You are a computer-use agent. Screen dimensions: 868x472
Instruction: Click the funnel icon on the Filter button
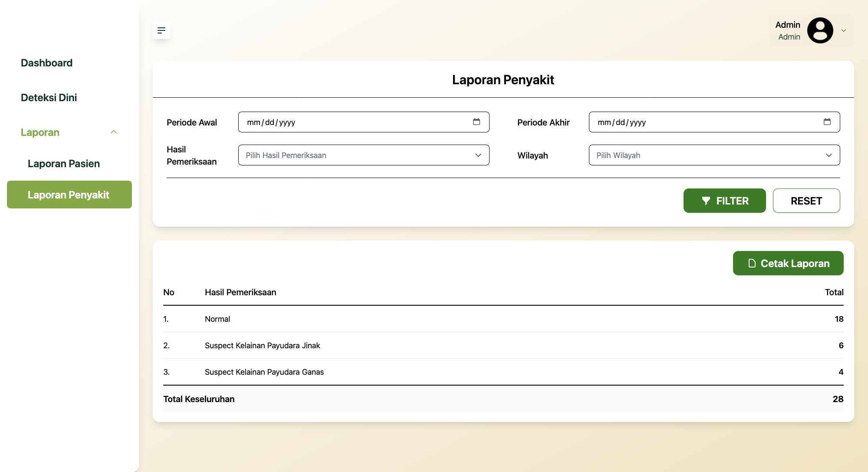(706, 201)
